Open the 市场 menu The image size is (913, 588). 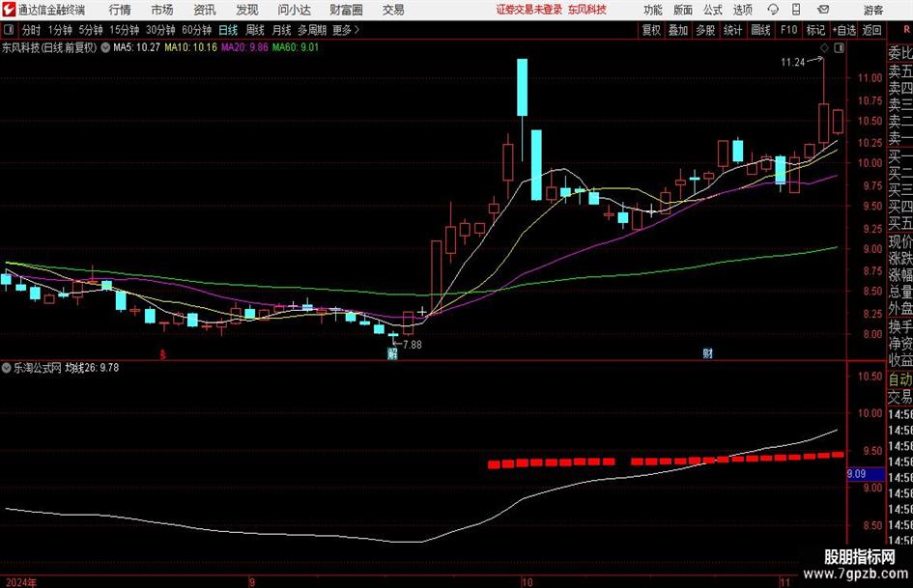point(162,10)
